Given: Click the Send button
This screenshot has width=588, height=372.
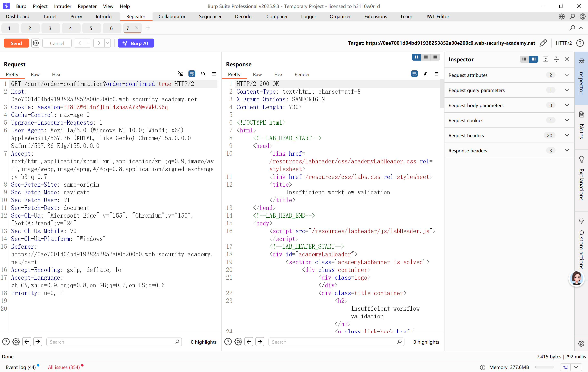Looking at the screenshot, I should 16,43.
